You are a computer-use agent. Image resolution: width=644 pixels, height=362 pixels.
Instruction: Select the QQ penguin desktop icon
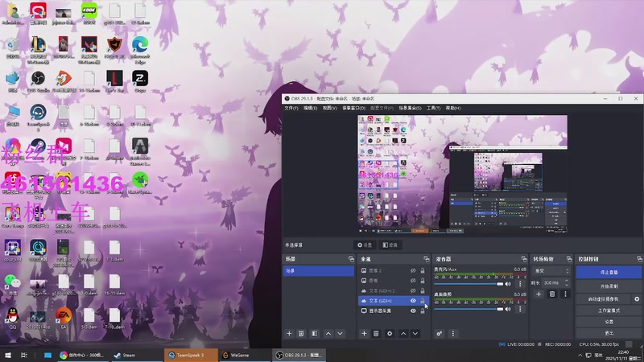13,319
